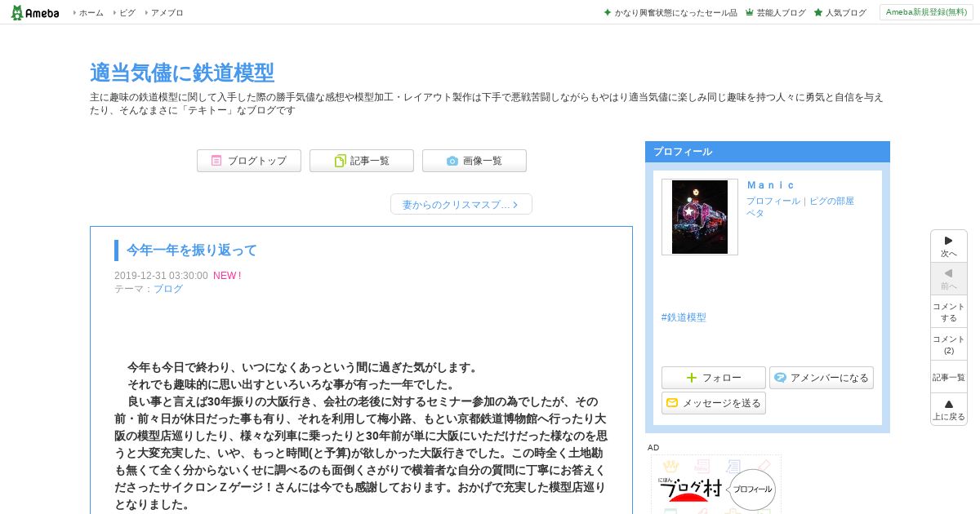Open 画像一覧 image list button

(474, 161)
